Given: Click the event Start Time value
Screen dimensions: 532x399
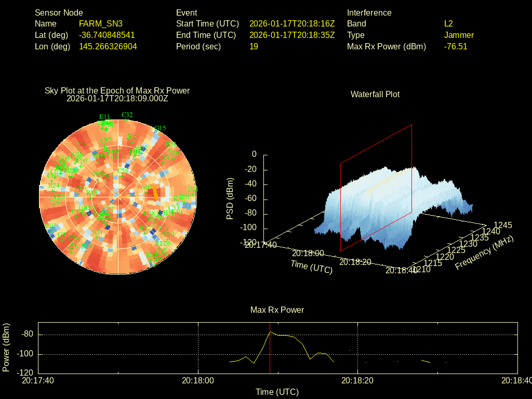Looking at the screenshot, I should [292, 24].
